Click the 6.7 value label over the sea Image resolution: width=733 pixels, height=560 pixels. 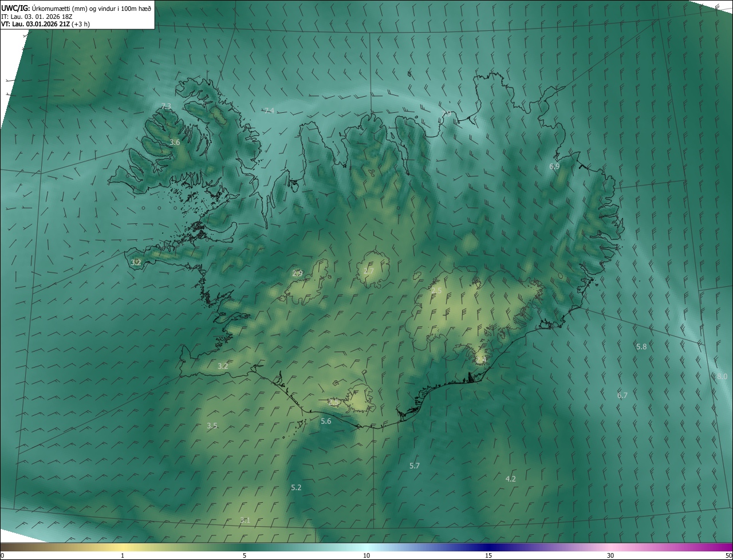pyautogui.click(x=622, y=395)
